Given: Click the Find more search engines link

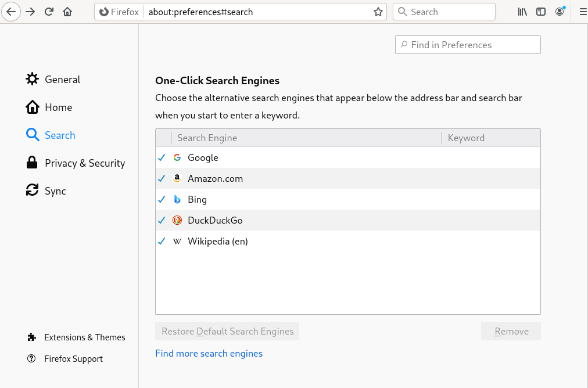Looking at the screenshot, I should click(209, 353).
